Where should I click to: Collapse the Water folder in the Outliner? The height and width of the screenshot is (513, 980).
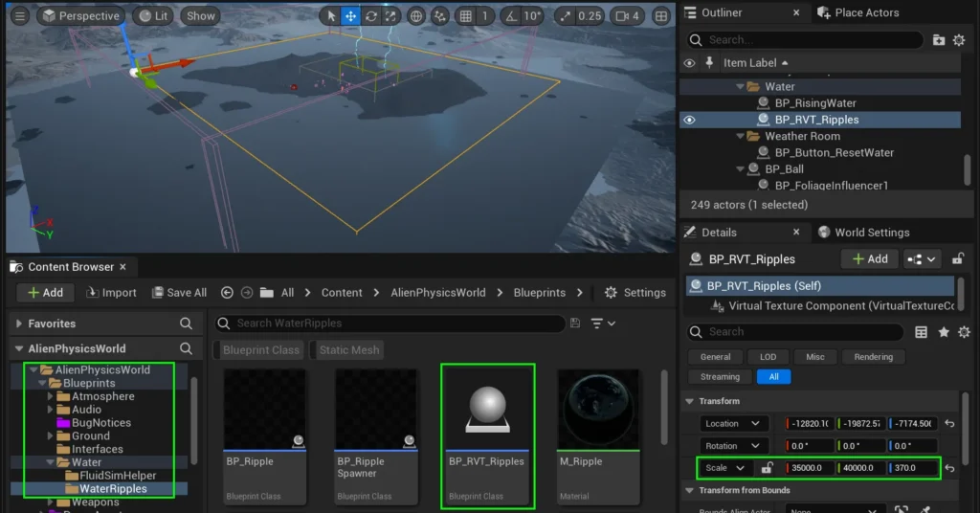[741, 86]
